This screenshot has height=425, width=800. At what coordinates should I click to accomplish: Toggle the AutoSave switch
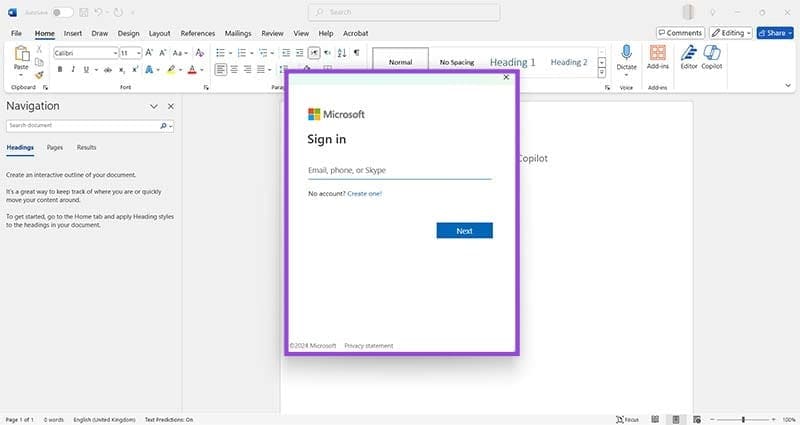pyautogui.click(x=62, y=12)
